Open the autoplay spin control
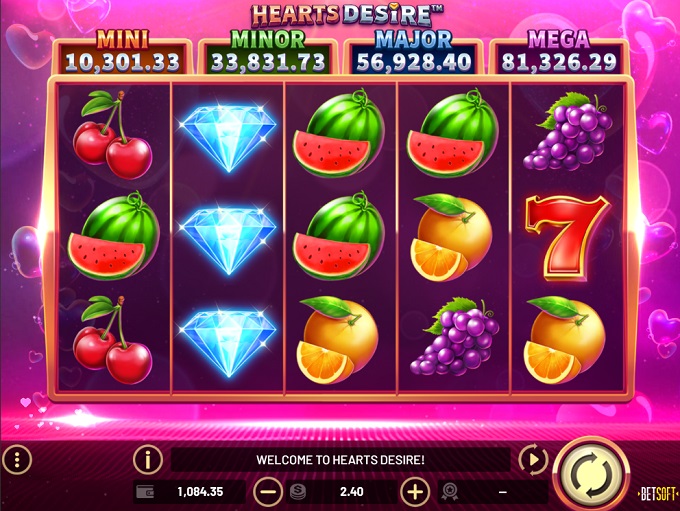Screen dimensions: 680x511 click(533, 459)
